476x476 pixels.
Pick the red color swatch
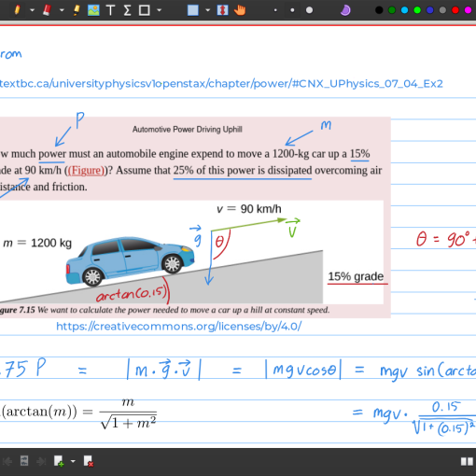pos(455,10)
